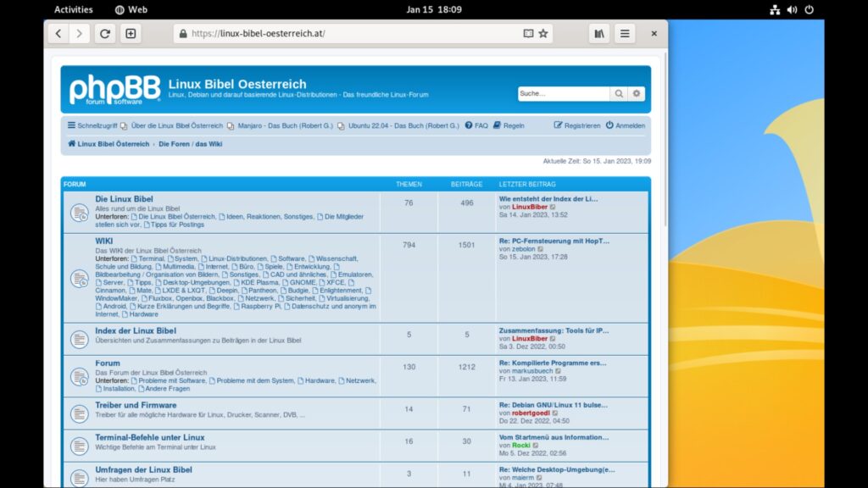Open the bookmarks library icon

pyautogui.click(x=599, y=34)
